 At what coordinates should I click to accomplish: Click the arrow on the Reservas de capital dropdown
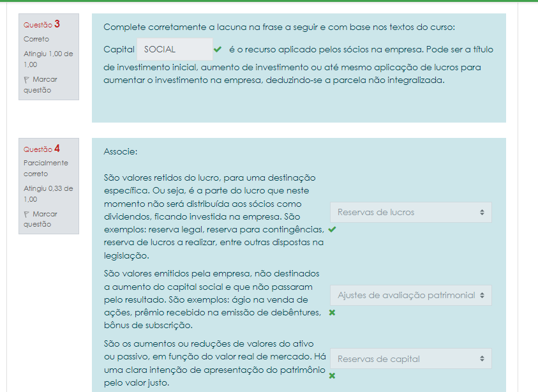[x=482, y=359]
